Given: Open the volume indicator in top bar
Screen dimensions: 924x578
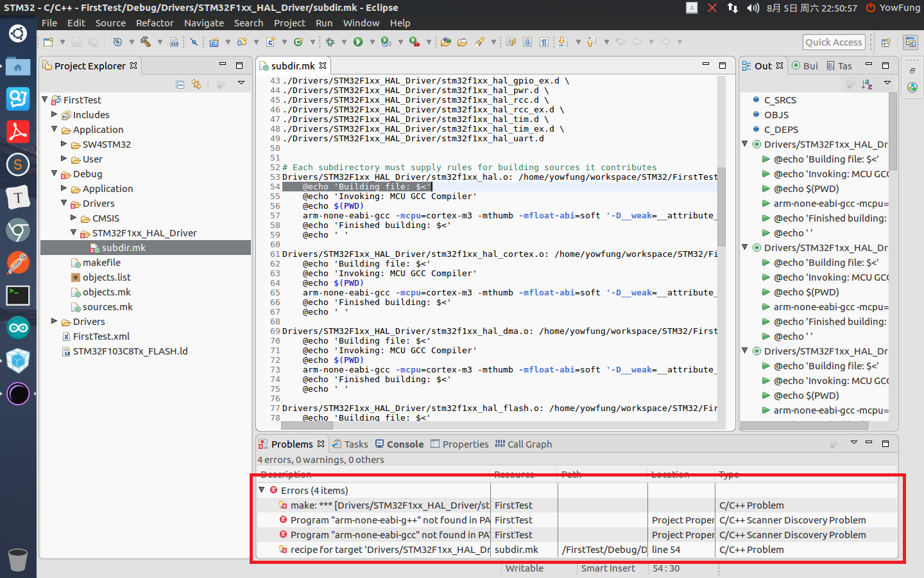Looking at the screenshot, I should (x=753, y=8).
